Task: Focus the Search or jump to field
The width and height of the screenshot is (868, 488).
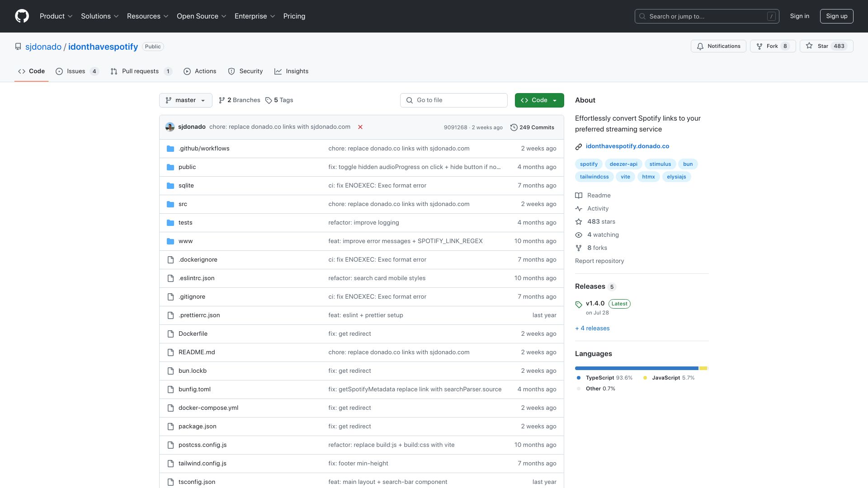Action: coord(707,16)
